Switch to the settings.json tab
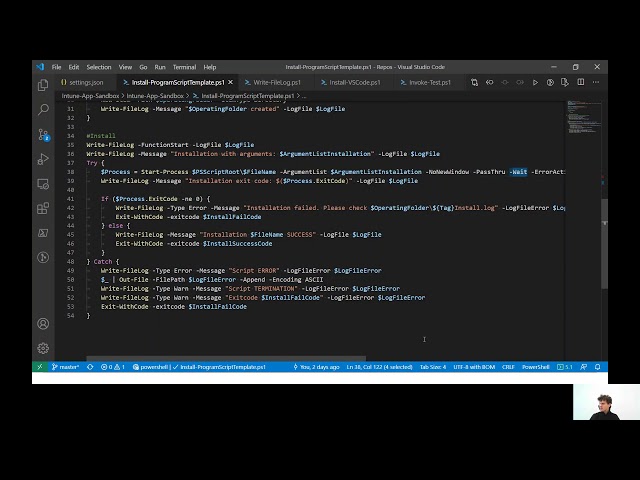This screenshot has width=640, height=480. click(x=86, y=82)
